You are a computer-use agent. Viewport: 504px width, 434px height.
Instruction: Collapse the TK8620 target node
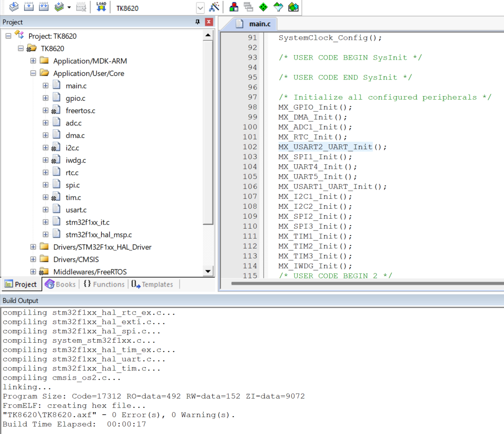click(21, 48)
